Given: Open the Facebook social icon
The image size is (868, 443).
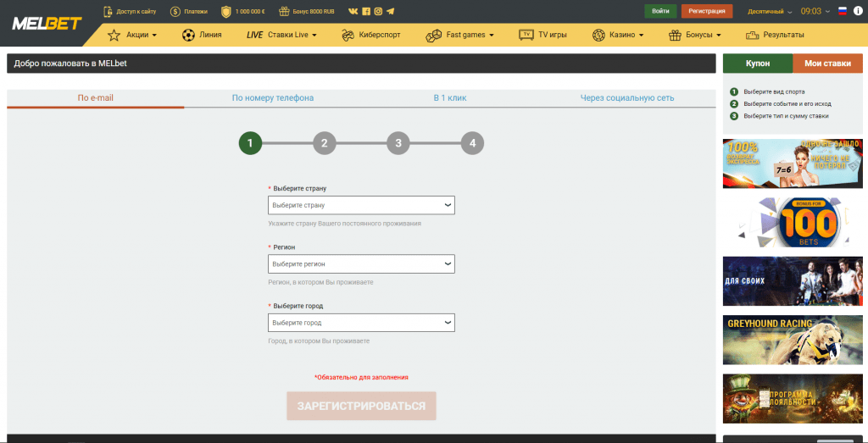Looking at the screenshot, I should [x=366, y=11].
